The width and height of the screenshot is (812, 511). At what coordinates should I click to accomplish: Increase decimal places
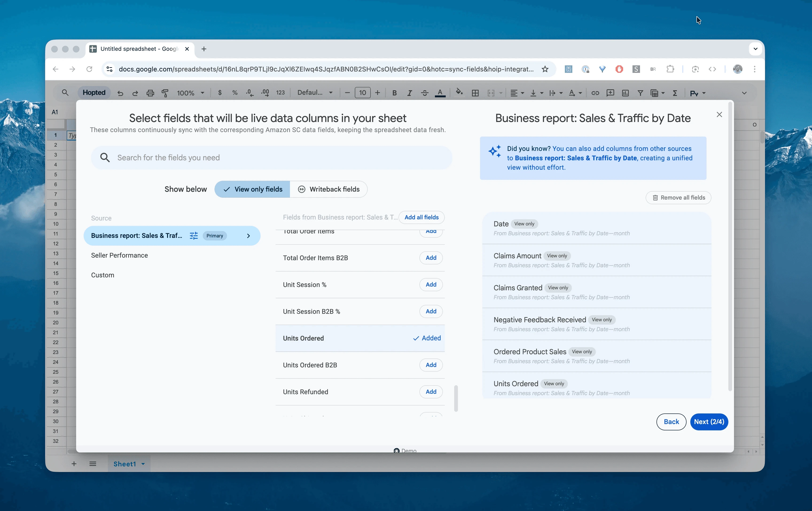(265, 93)
